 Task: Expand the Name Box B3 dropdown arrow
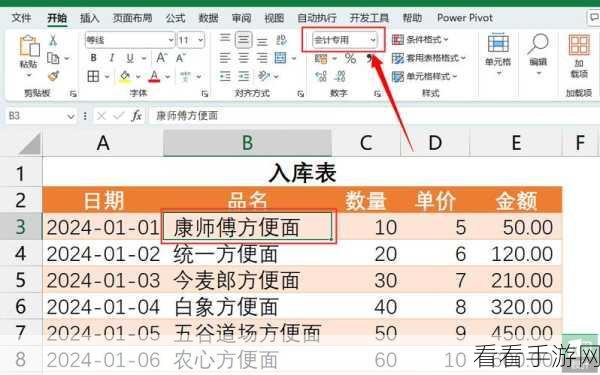pos(70,116)
